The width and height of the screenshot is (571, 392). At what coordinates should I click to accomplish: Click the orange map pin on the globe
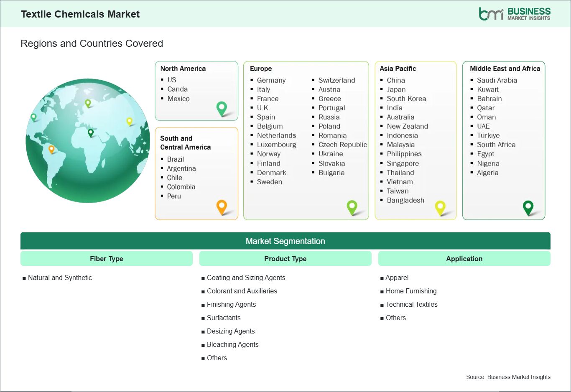click(51, 149)
